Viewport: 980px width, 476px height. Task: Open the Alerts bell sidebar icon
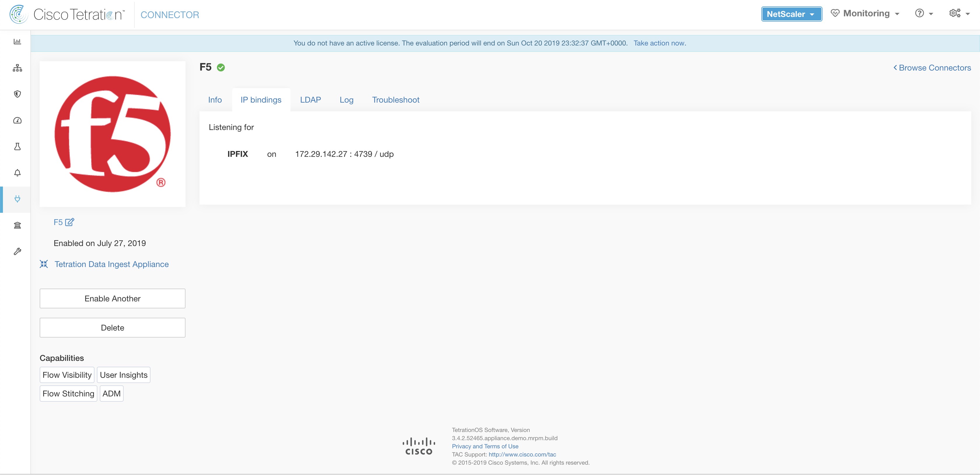click(x=17, y=173)
